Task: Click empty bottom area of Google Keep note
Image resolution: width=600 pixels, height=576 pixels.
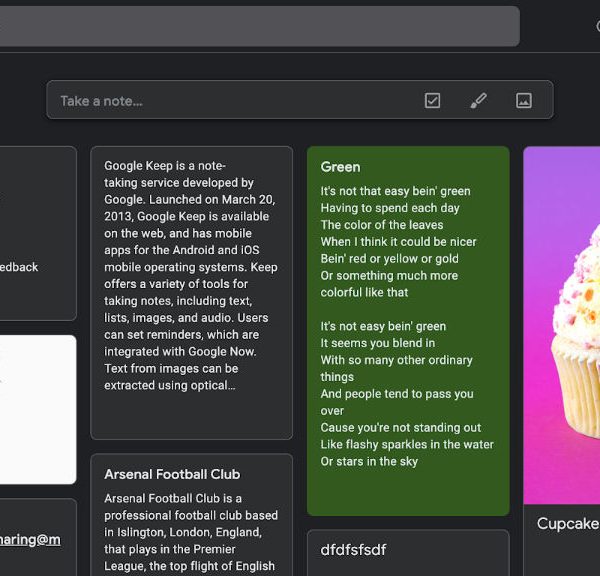Action: pyautogui.click(x=191, y=418)
